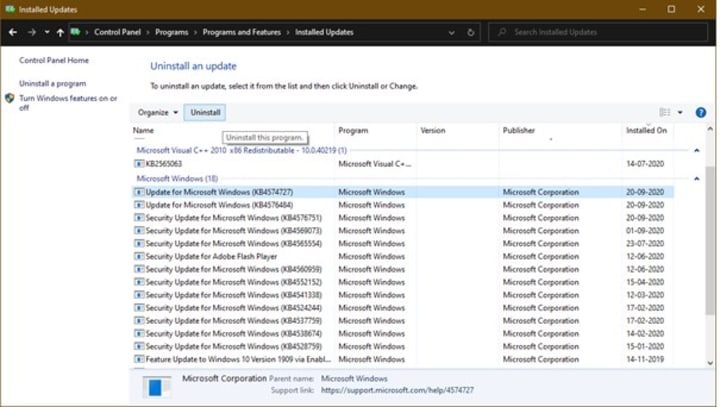The image size is (720, 407).
Task: Click the icon of Security Update KB4524244
Action: [x=139, y=308]
